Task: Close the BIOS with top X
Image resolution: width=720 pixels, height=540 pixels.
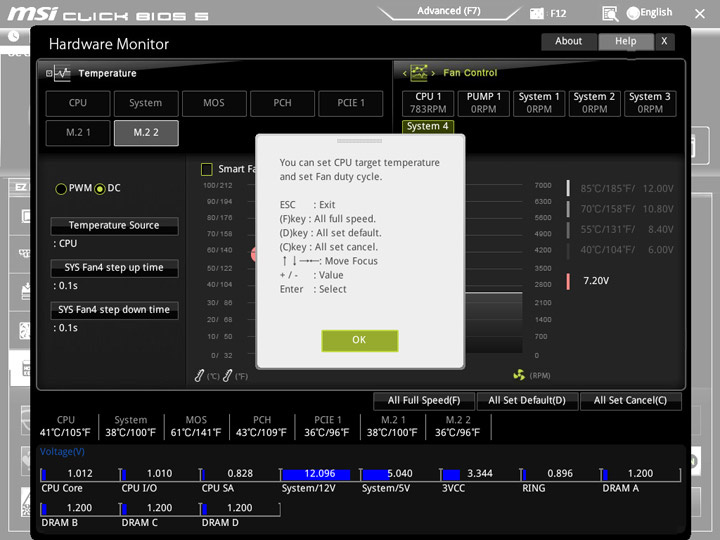Action: (x=700, y=14)
